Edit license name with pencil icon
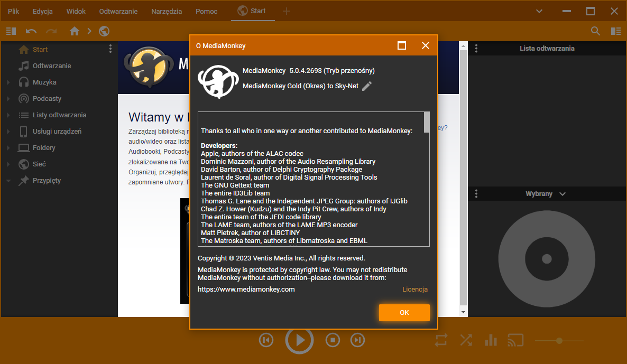 click(367, 86)
